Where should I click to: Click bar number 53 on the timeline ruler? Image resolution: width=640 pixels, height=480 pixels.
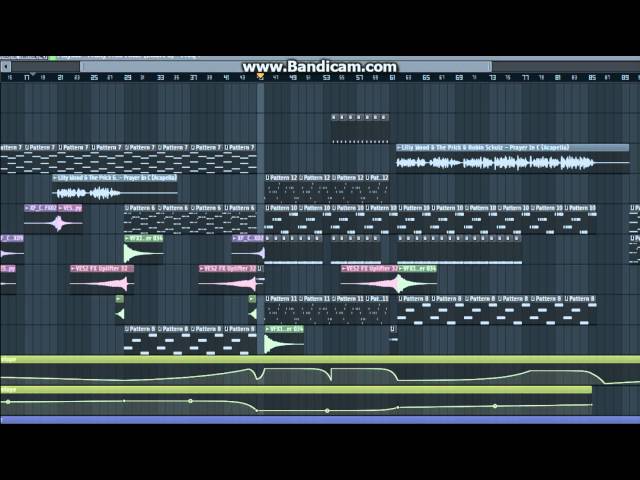pyautogui.click(x=326, y=77)
